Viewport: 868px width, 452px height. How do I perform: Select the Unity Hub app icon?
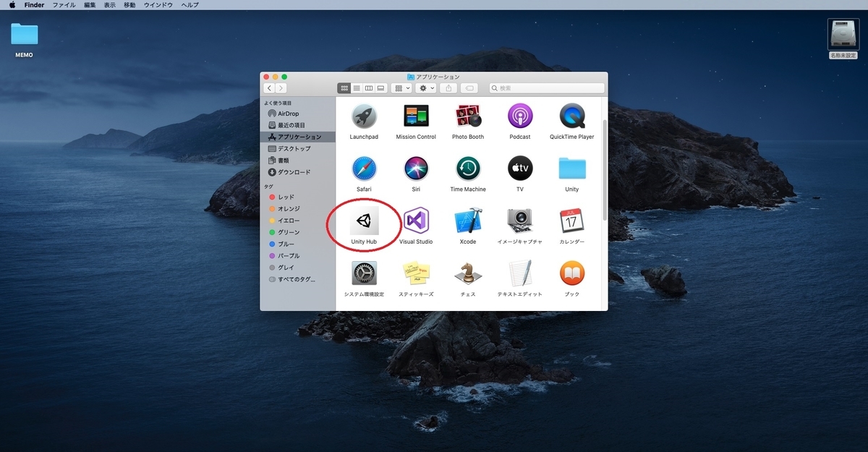click(x=364, y=221)
